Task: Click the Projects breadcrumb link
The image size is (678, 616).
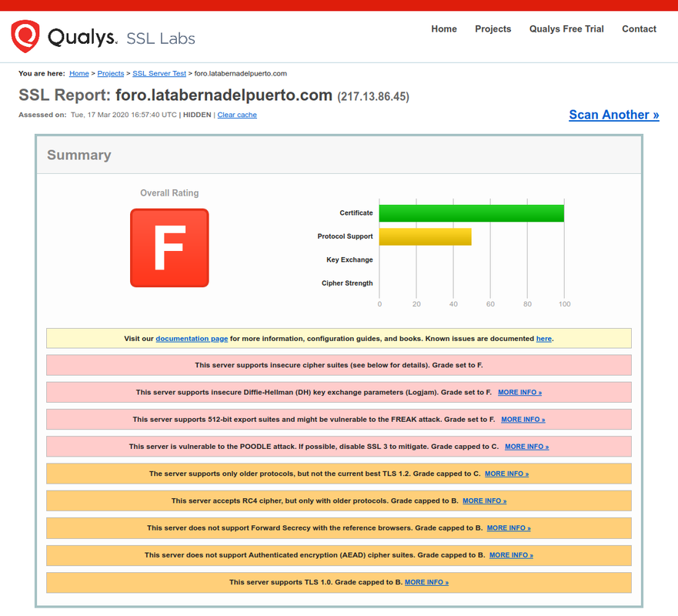Action: coord(111,74)
